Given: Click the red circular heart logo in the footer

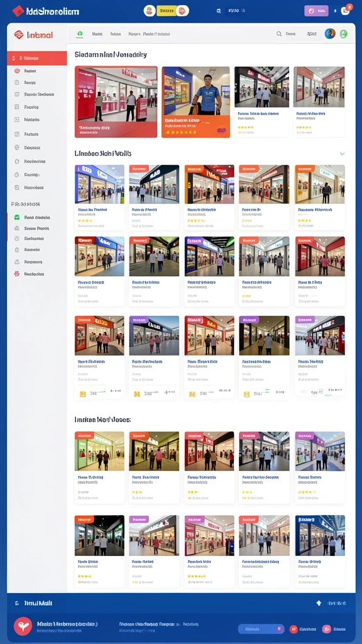Looking at the screenshot, I should click(23, 626).
